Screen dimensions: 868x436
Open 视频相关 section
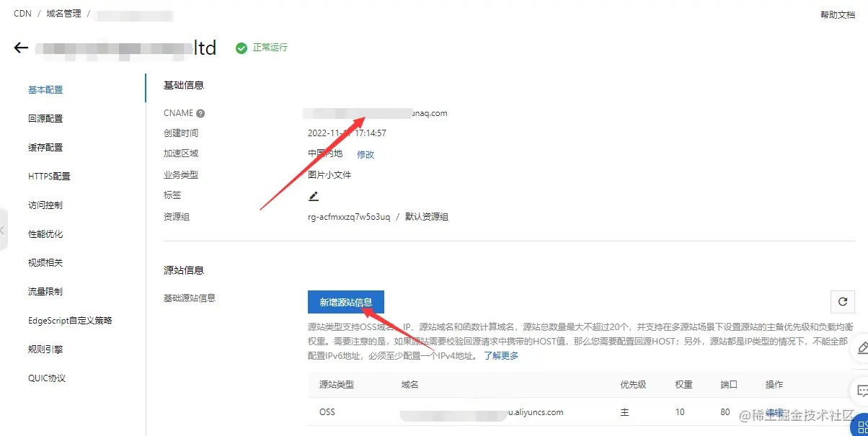pos(45,263)
